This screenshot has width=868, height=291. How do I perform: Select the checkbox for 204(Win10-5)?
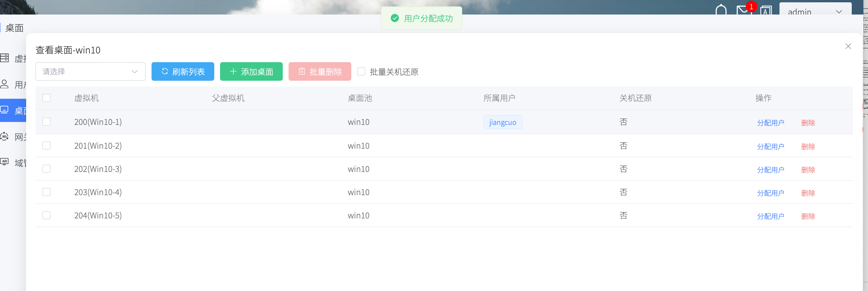[x=46, y=215]
